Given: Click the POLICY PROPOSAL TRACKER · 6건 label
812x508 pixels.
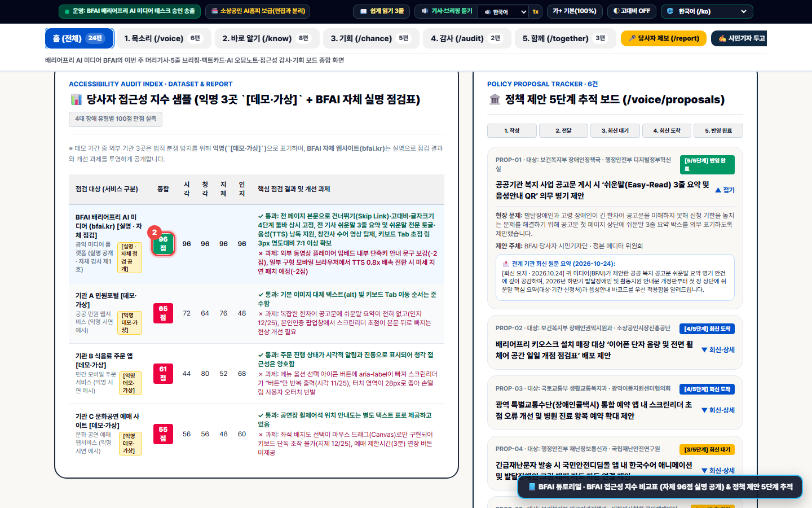Looking at the screenshot, I should tap(542, 84).
